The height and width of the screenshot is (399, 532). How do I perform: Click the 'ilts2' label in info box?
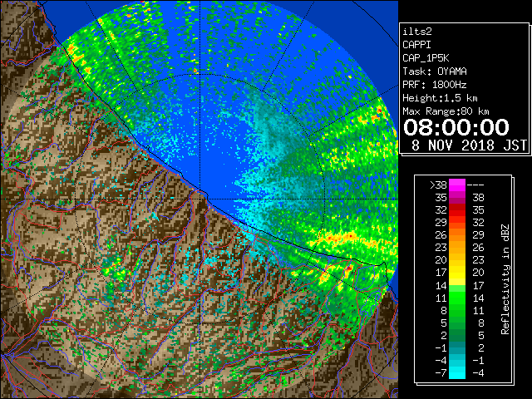click(x=417, y=32)
